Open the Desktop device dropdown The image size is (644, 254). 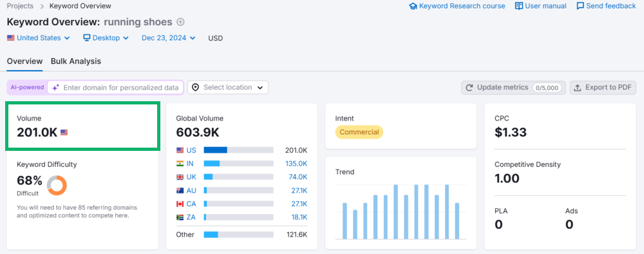[x=106, y=38]
